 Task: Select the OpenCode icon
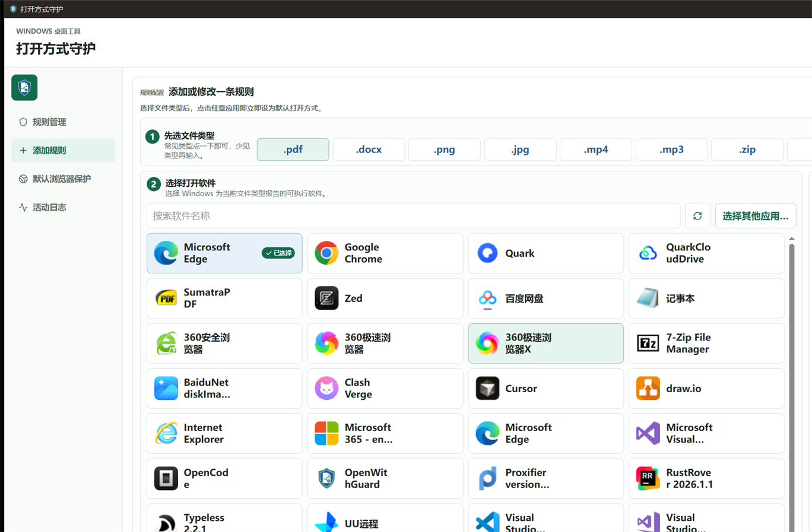(x=166, y=479)
